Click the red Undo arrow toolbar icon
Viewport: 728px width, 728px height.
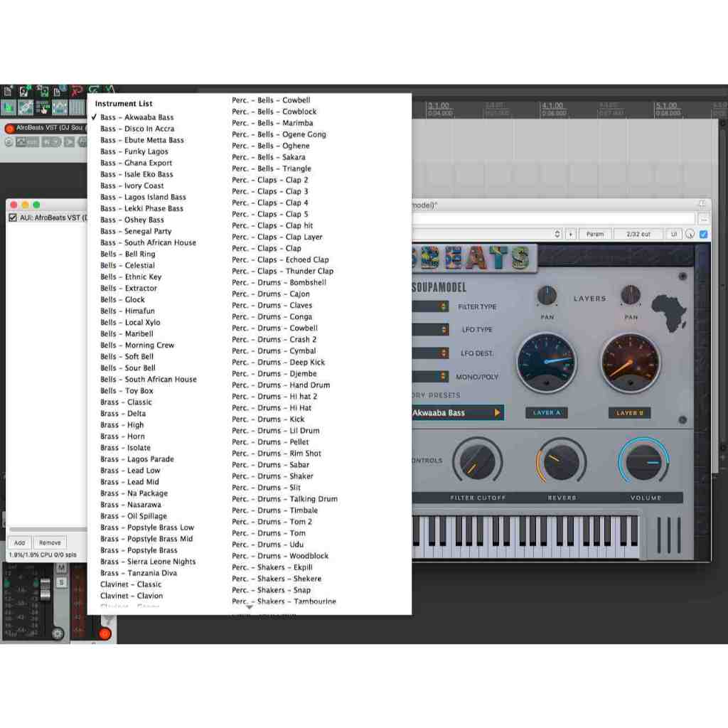pos(77,91)
